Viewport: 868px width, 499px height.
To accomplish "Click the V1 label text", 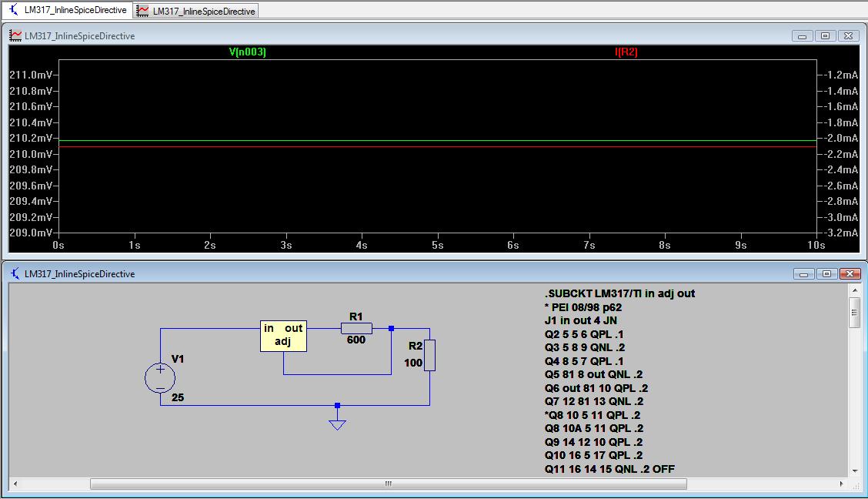I will click(178, 359).
